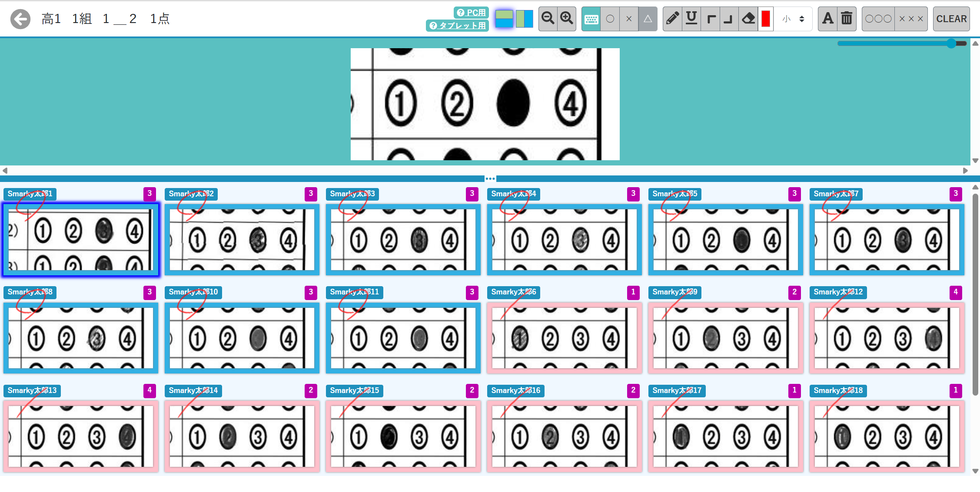Toggle keyboard input mode

point(591,19)
